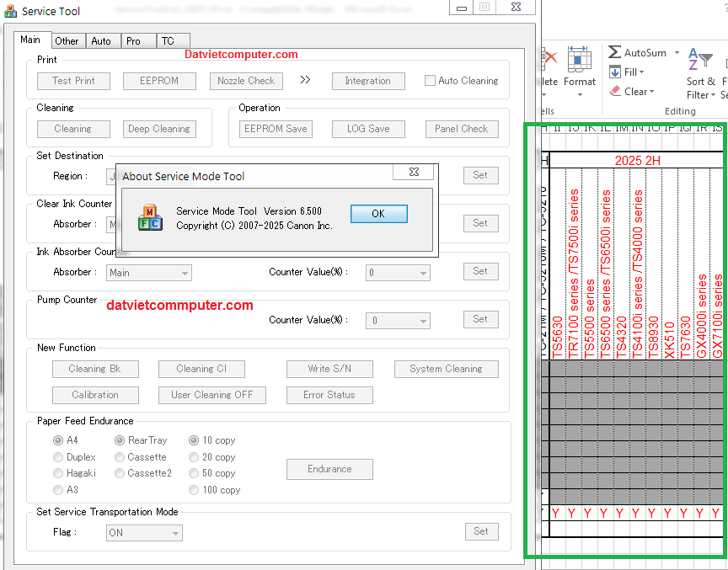Click the Endurance button

click(329, 469)
